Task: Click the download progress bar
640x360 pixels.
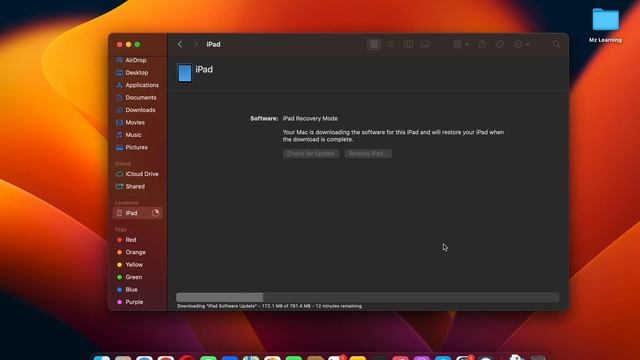Action: pyautogui.click(x=367, y=297)
